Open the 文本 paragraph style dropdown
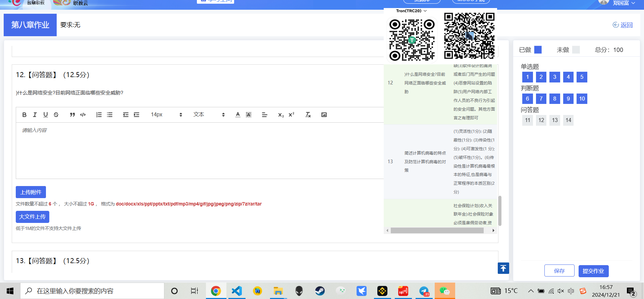The image size is (644, 299). (209, 115)
